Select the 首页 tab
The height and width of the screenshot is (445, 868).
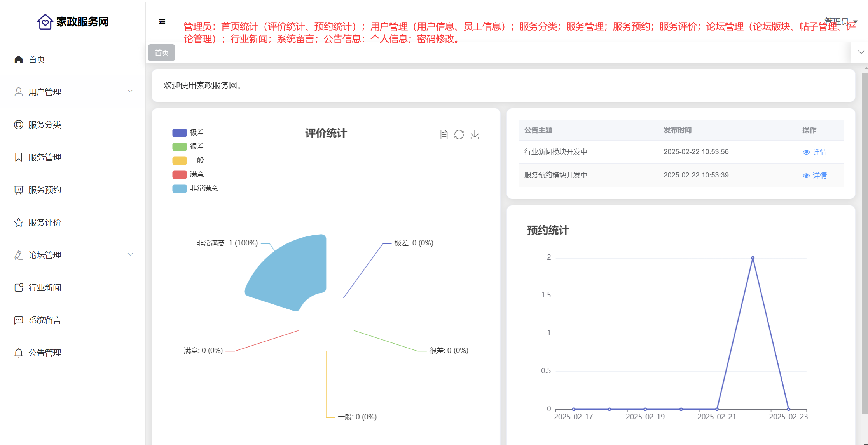(x=162, y=52)
